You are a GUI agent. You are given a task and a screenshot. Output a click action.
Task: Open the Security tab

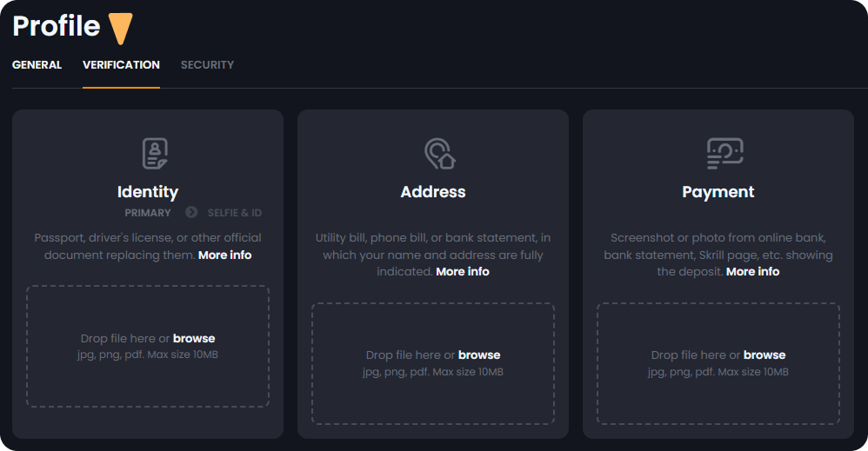(207, 65)
